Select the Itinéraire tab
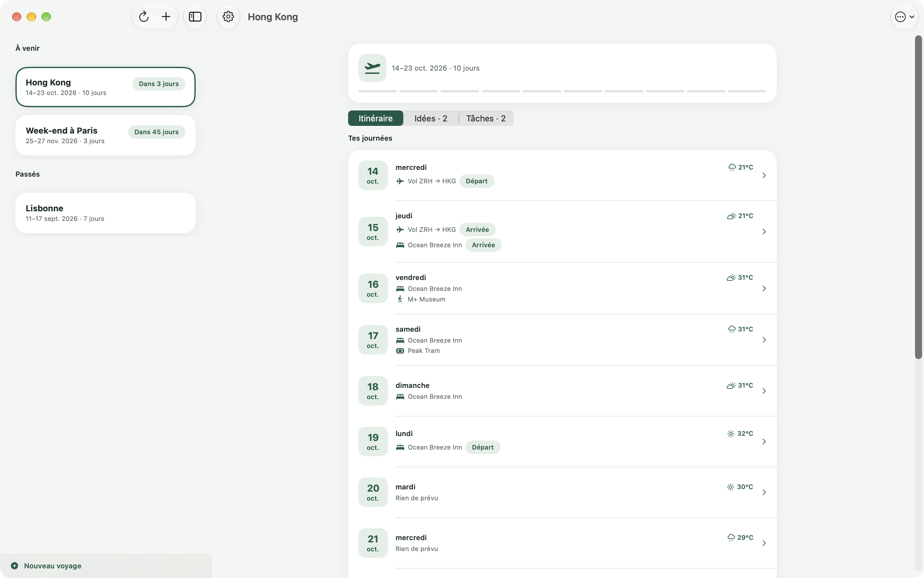 click(375, 118)
